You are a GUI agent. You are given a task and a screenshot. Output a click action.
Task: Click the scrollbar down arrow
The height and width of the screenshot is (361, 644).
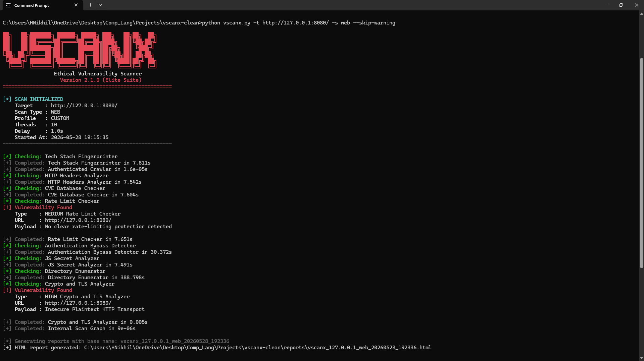(641, 358)
